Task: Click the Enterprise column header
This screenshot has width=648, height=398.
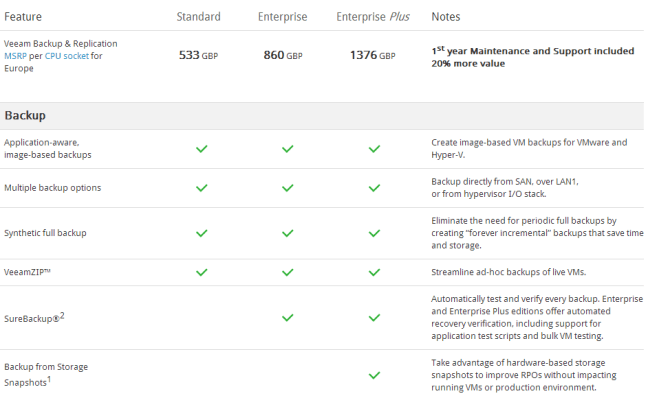Action: 283,17
